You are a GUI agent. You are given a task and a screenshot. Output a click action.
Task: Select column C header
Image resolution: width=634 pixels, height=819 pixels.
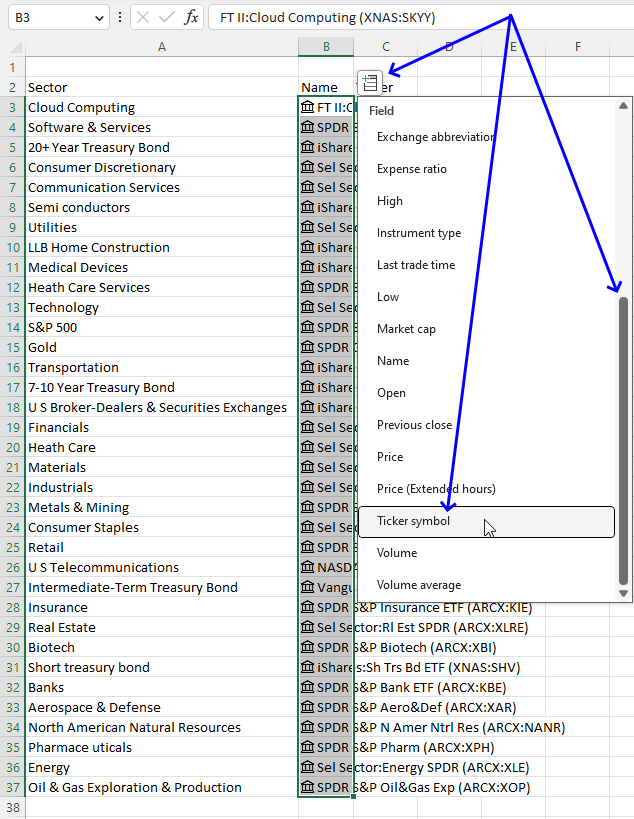386,47
